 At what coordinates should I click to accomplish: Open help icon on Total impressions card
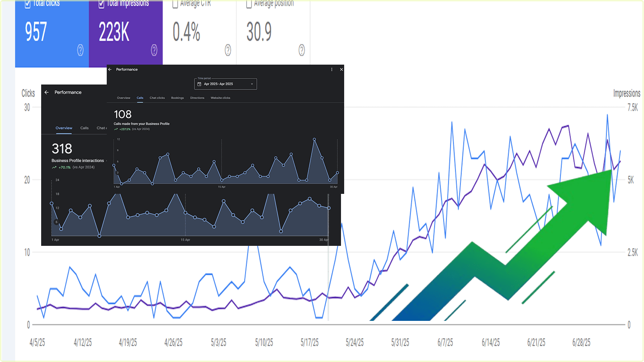click(x=154, y=50)
